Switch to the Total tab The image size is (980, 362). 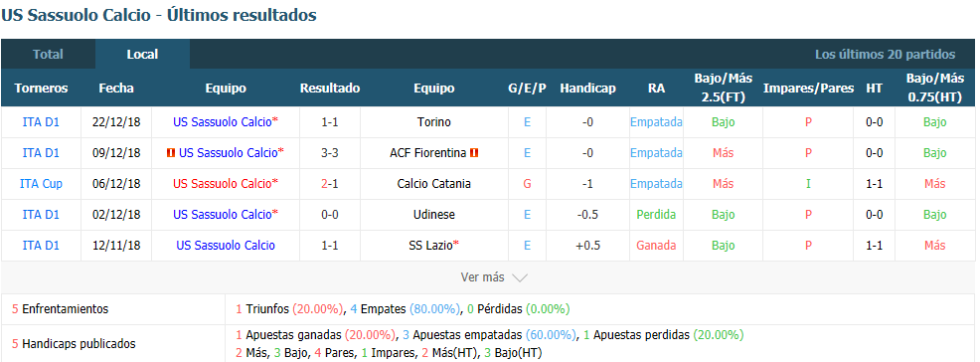click(x=48, y=55)
